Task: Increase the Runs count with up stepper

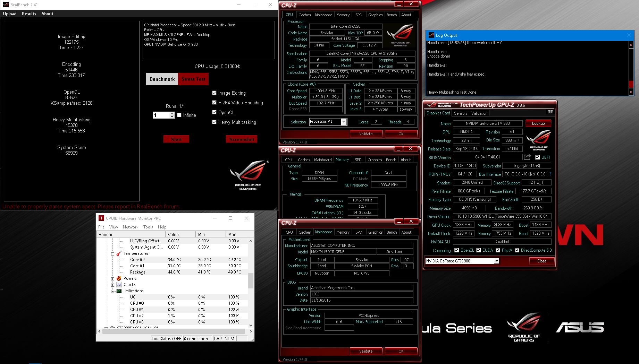Action: (172, 113)
